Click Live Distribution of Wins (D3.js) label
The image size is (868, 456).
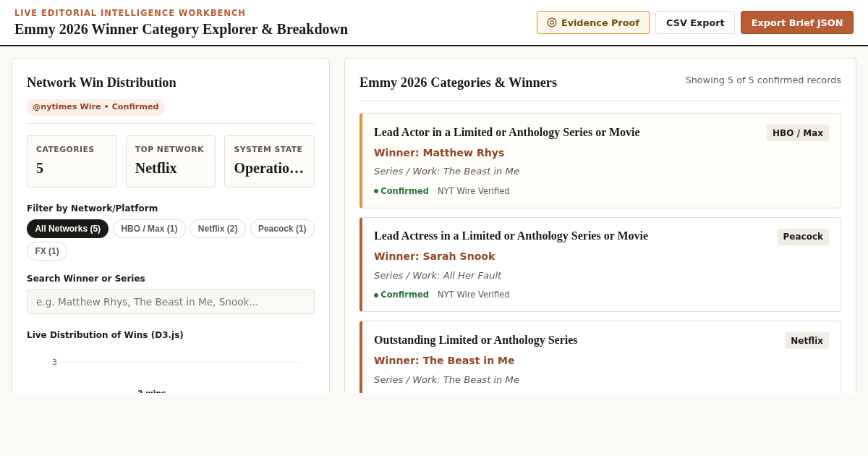105,335
